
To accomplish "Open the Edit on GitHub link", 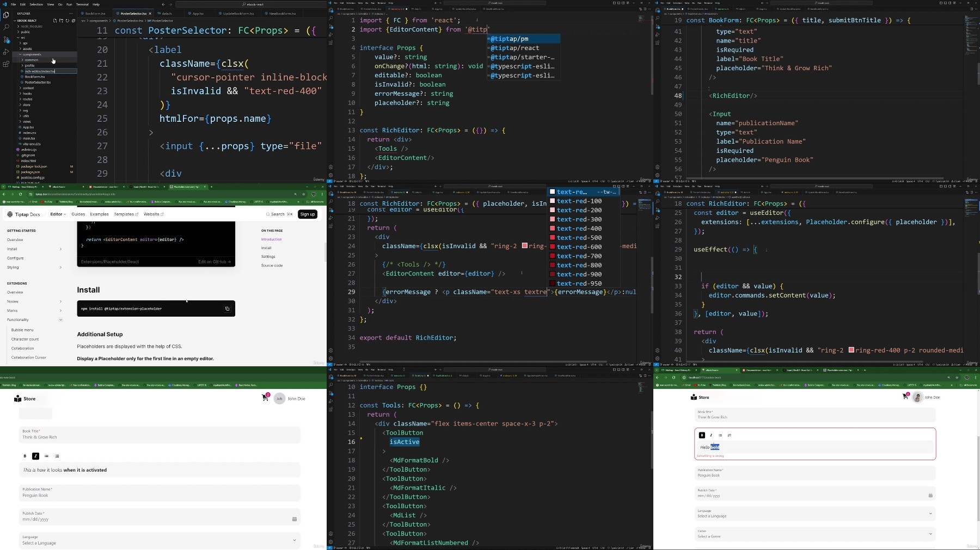I will click(215, 262).
